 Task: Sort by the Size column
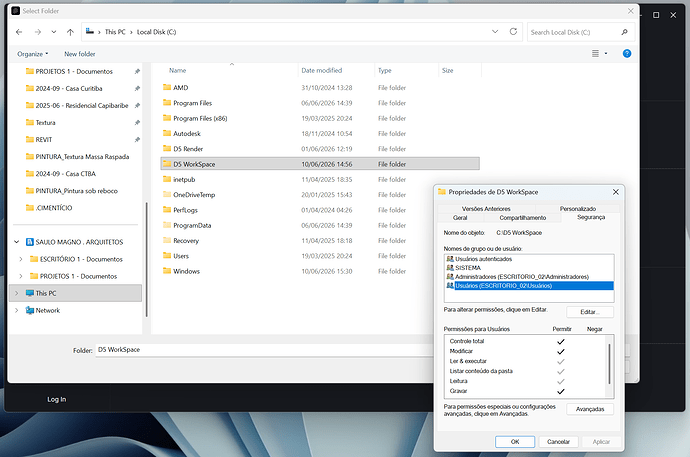[x=448, y=70]
